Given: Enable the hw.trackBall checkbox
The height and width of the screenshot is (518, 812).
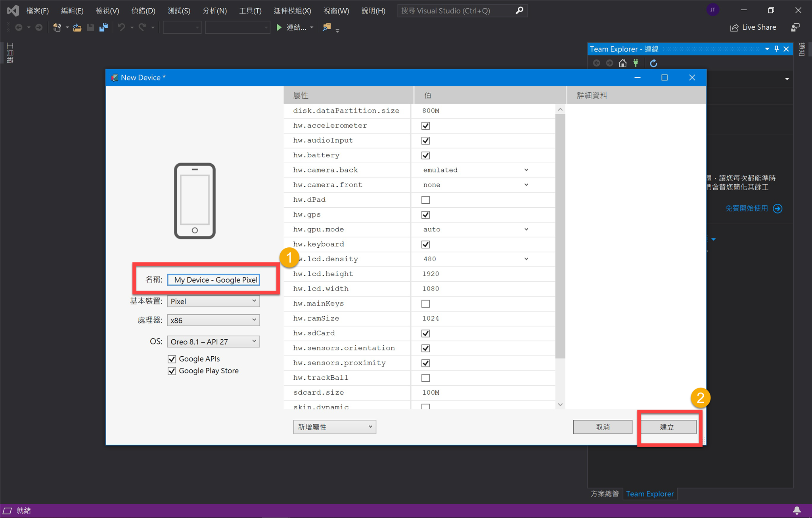Looking at the screenshot, I should pyautogui.click(x=425, y=378).
